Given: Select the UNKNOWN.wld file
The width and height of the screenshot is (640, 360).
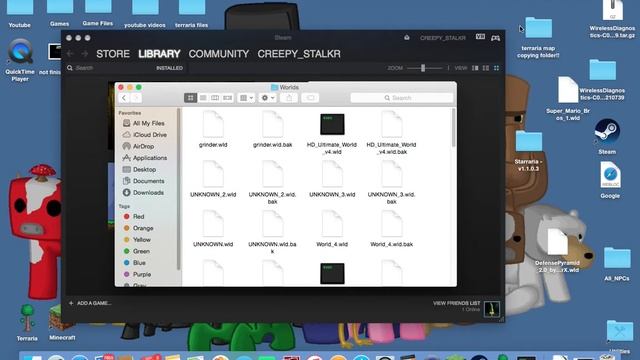Looking at the screenshot, I should 213,229.
